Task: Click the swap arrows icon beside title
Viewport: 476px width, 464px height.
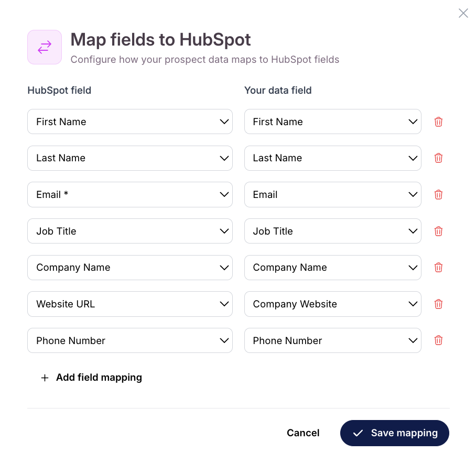Action: click(x=45, y=47)
